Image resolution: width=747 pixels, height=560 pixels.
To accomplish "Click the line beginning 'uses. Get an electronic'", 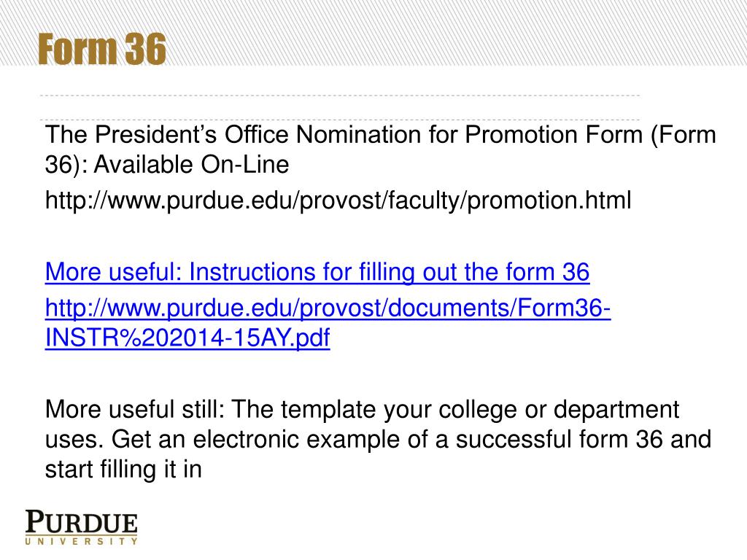I will (379, 440).
